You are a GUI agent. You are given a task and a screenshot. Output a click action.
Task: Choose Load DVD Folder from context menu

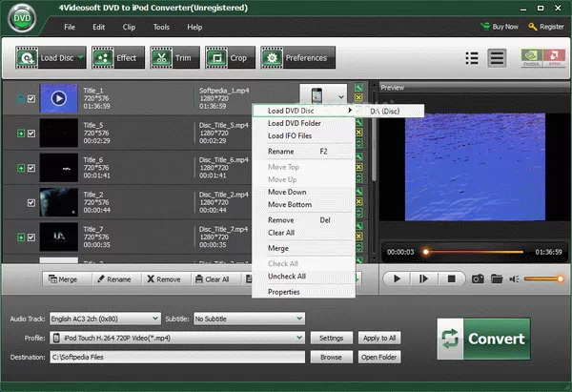pos(296,123)
